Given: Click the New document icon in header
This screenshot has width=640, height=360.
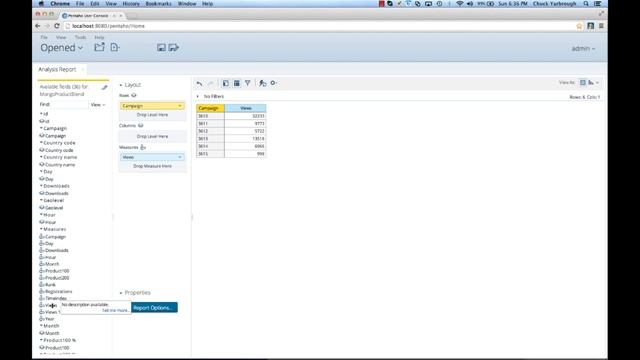Looking at the screenshot, I should [x=115, y=47].
